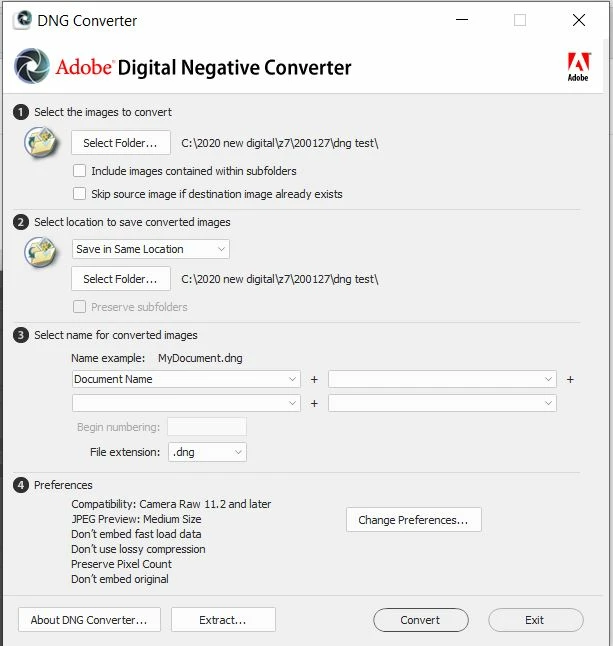Viewport: 613px width, 646px height.
Task: Click the source folder icon in step 1
Action: click(x=40, y=143)
